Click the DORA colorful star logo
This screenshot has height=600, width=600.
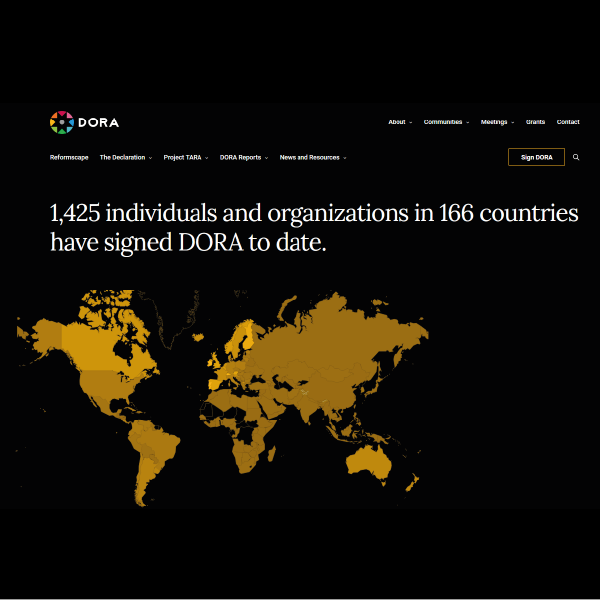[62, 122]
